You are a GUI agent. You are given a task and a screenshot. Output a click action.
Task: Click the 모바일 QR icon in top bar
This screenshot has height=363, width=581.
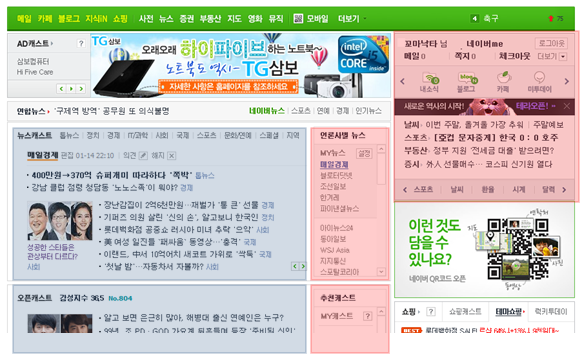298,19
